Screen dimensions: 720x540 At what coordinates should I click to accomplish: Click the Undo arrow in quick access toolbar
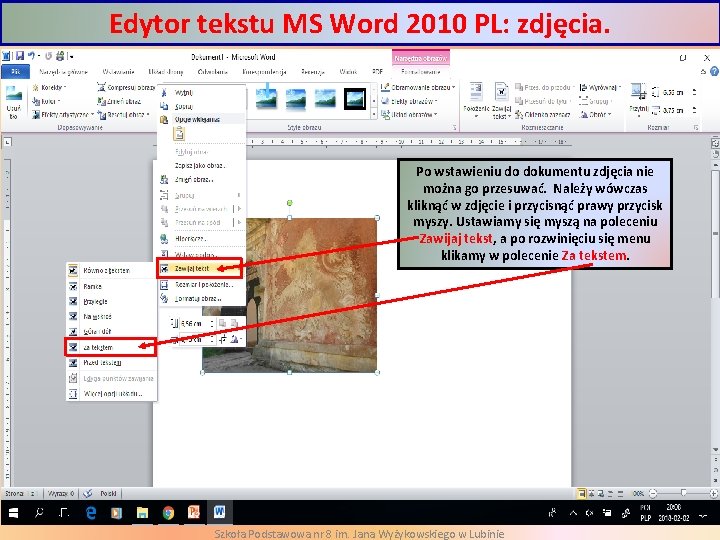(31, 56)
